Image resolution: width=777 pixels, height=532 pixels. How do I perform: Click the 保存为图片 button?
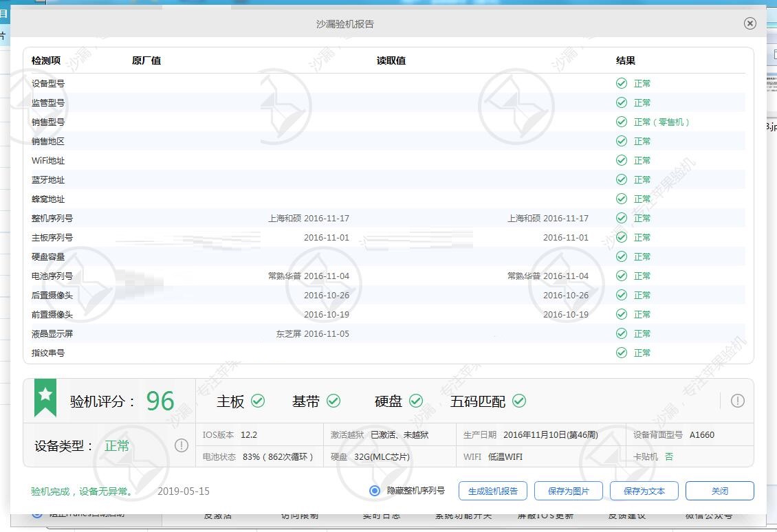click(x=569, y=491)
